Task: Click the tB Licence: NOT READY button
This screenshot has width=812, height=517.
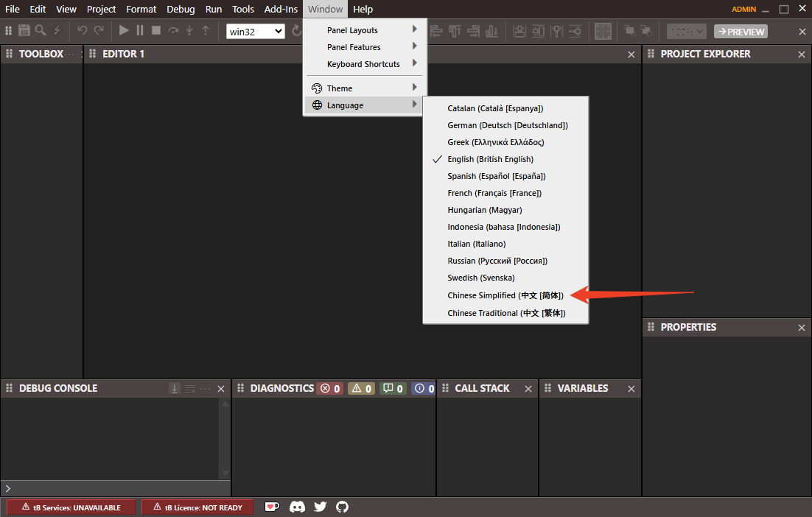Action: coord(197,507)
